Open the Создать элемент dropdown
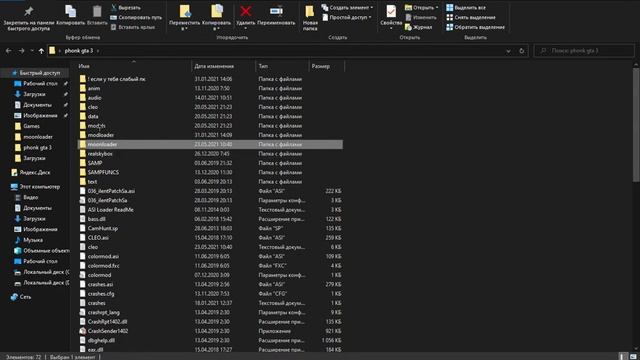640x360 pixels. pyautogui.click(x=347, y=8)
